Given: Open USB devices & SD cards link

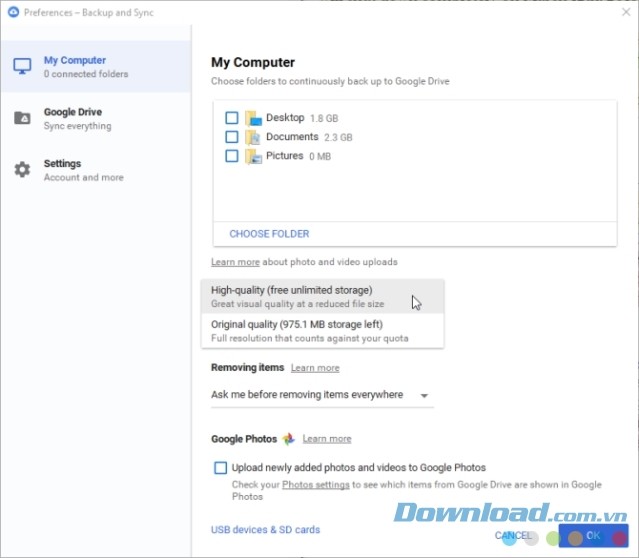Looking at the screenshot, I should (x=265, y=529).
